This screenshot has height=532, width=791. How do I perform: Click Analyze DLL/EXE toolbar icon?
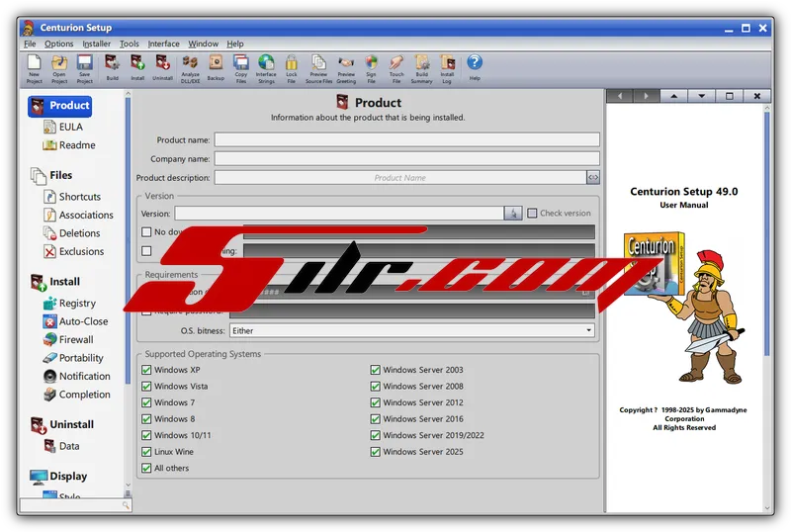(190, 68)
